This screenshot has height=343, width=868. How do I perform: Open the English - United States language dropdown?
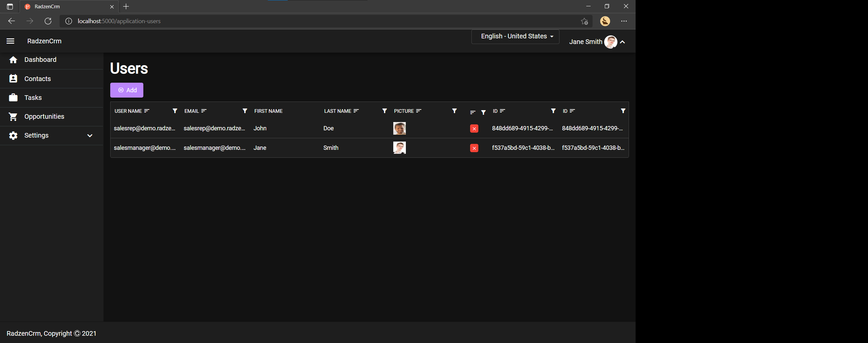[x=515, y=36]
